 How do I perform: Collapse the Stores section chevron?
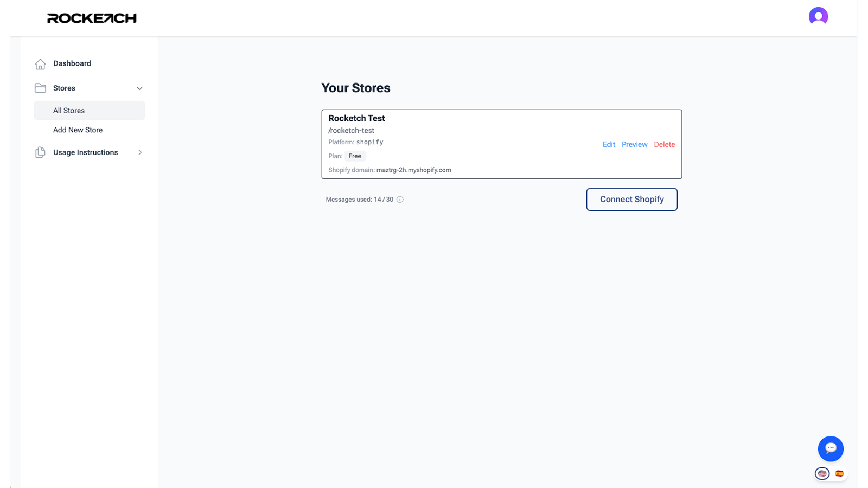(139, 88)
